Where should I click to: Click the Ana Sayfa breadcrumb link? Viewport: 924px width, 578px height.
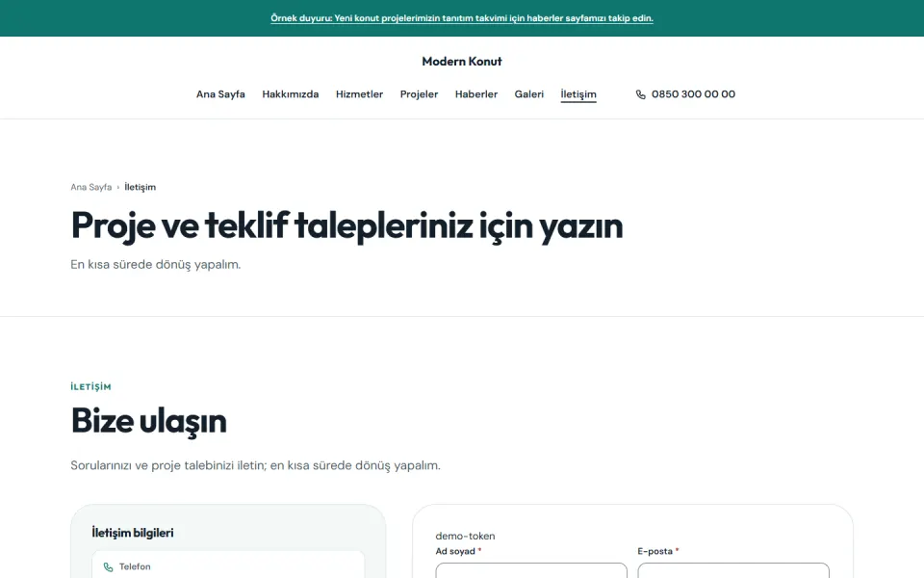(90, 187)
